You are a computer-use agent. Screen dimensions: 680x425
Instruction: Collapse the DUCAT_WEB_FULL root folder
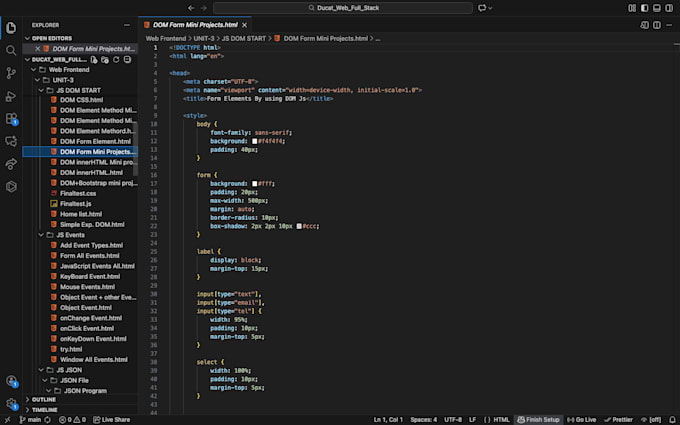coord(27,59)
